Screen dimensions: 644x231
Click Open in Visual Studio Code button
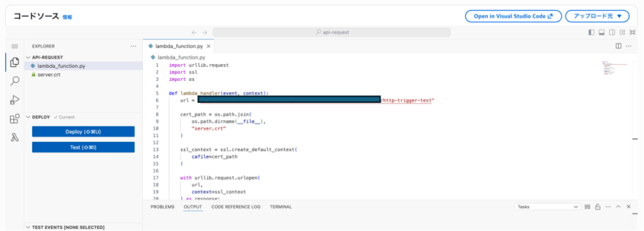point(513,16)
